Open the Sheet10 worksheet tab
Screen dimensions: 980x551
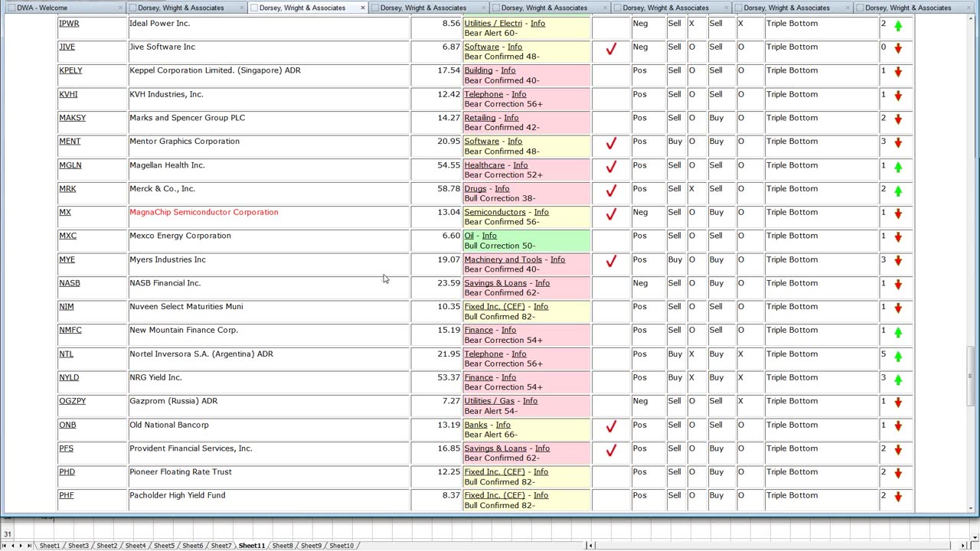pyautogui.click(x=341, y=546)
